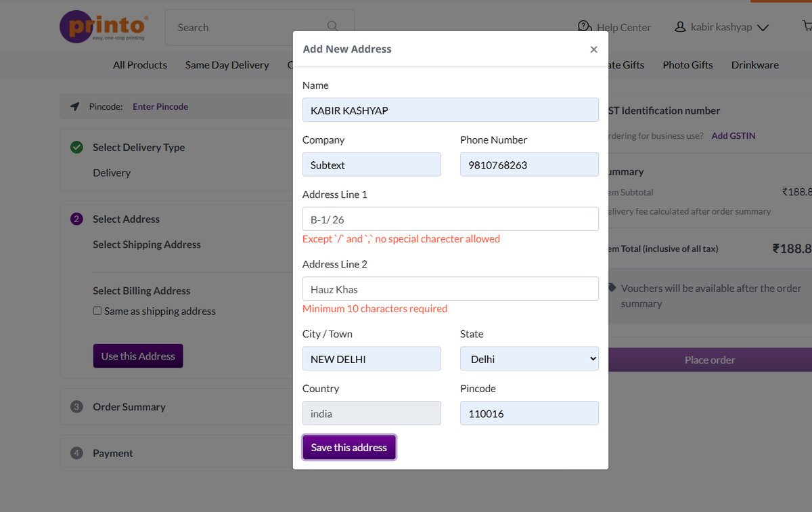Tick Same as shipping address checkbox
812x512 pixels.
click(97, 311)
